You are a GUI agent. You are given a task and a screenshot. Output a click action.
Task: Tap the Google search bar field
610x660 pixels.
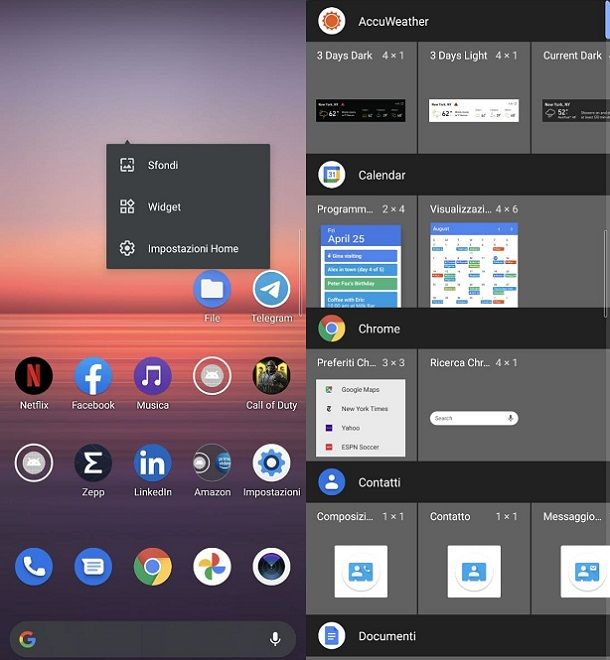(152, 639)
